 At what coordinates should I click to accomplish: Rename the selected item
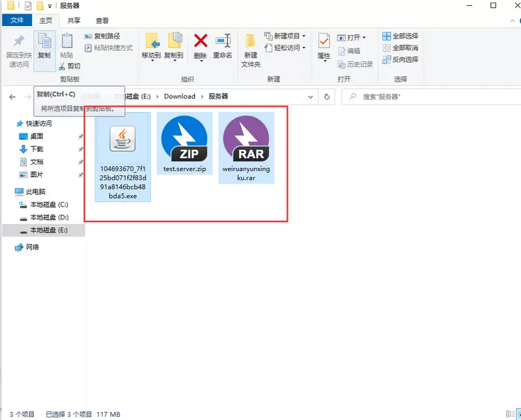(223, 46)
